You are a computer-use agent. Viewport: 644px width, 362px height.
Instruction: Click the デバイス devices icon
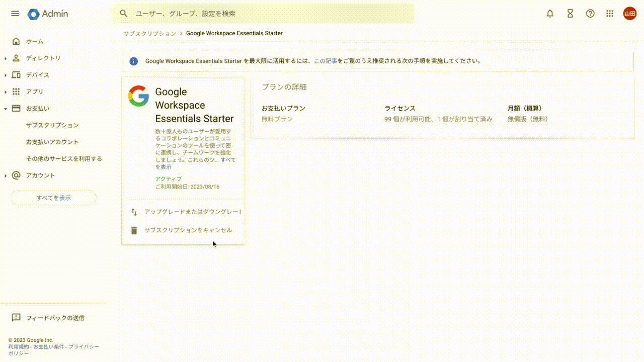point(16,75)
